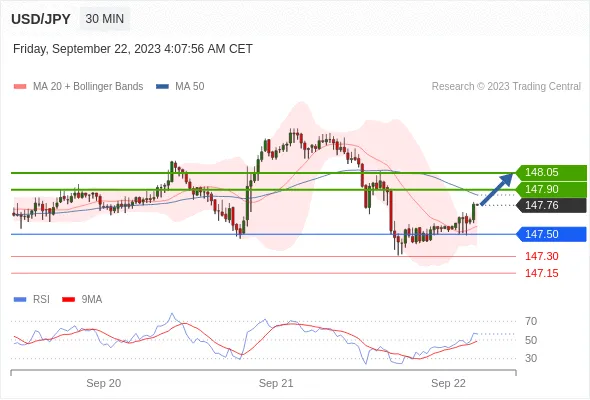Click the 147.76 current price tag
This screenshot has width=590, height=400.
point(551,205)
